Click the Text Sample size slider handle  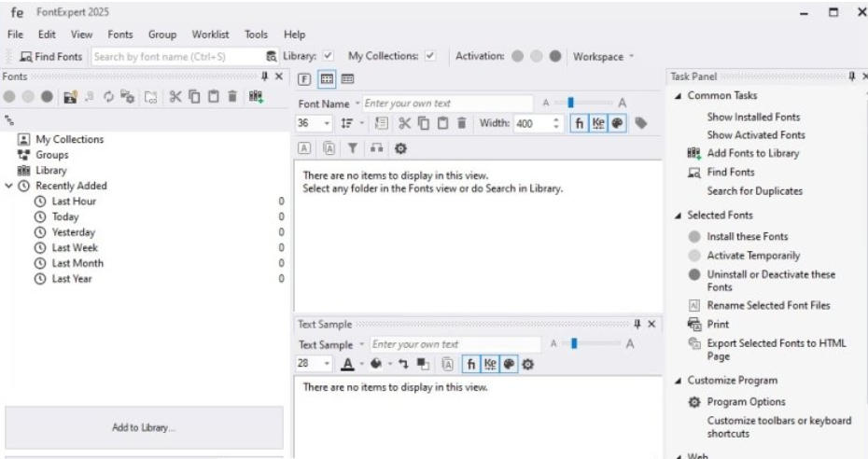[574, 343]
